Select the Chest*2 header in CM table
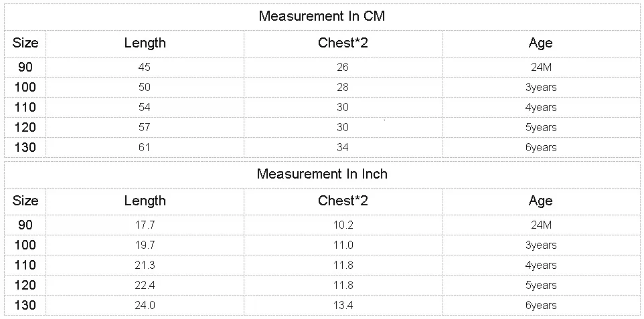The width and height of the screenshot is (644, 319). tap(343, 43)
